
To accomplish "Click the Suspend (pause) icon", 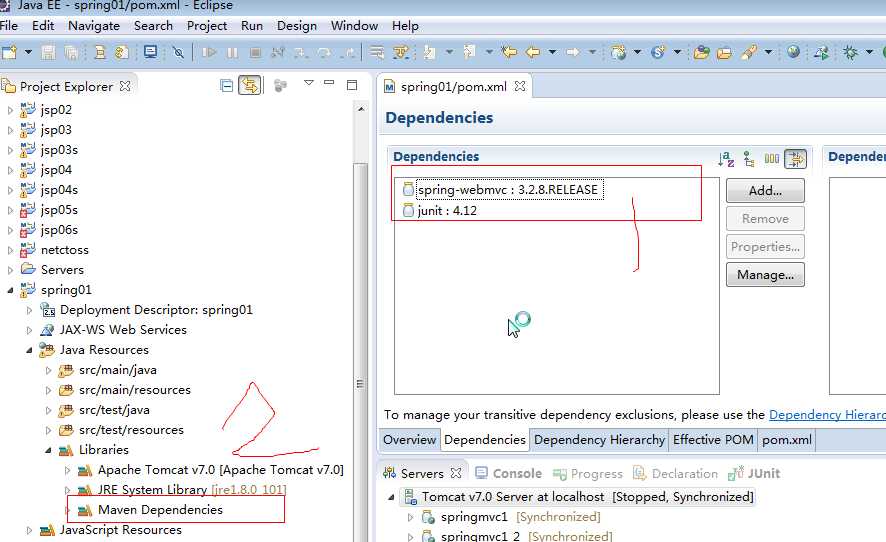I will [x=232, y=53].
